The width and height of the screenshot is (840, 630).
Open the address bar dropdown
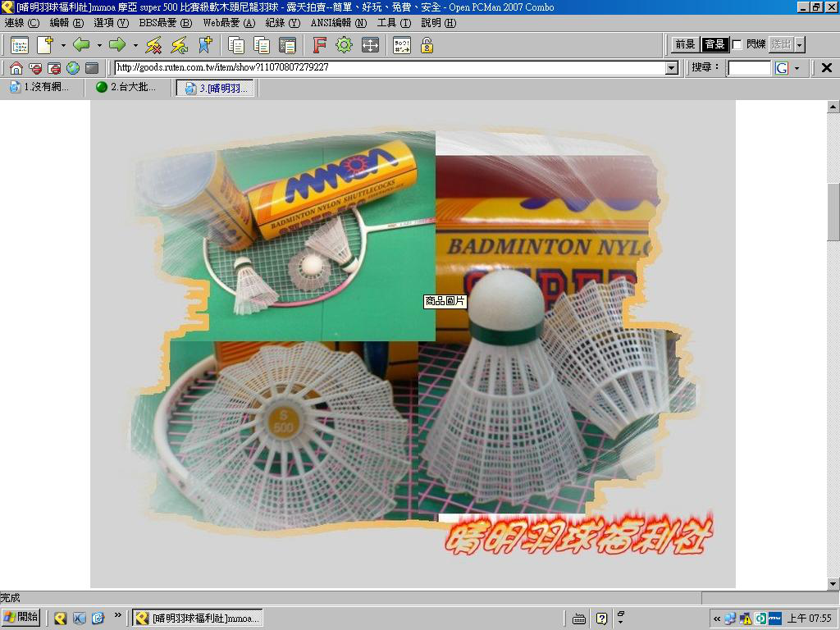click(672, 68)
